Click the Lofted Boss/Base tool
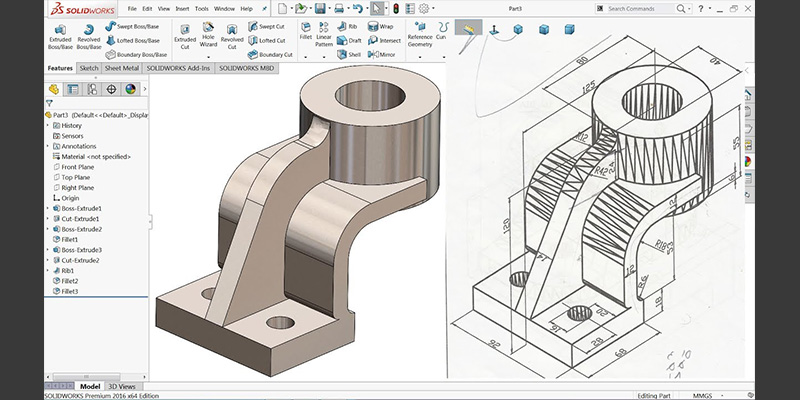The image size is (800, 400). 133,40
